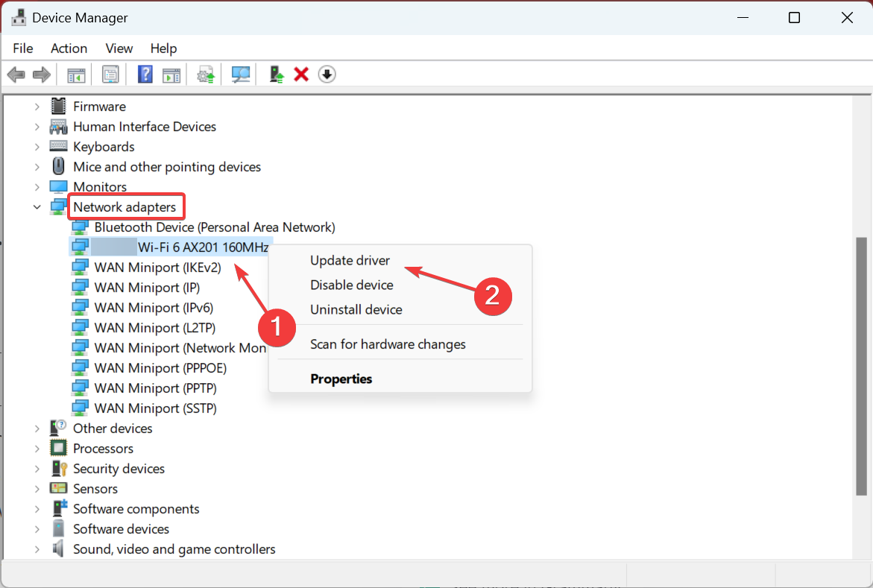Expand Sound, video and game controllers
This screenshot has height=588, width=873.
click(x=37, y=549)
